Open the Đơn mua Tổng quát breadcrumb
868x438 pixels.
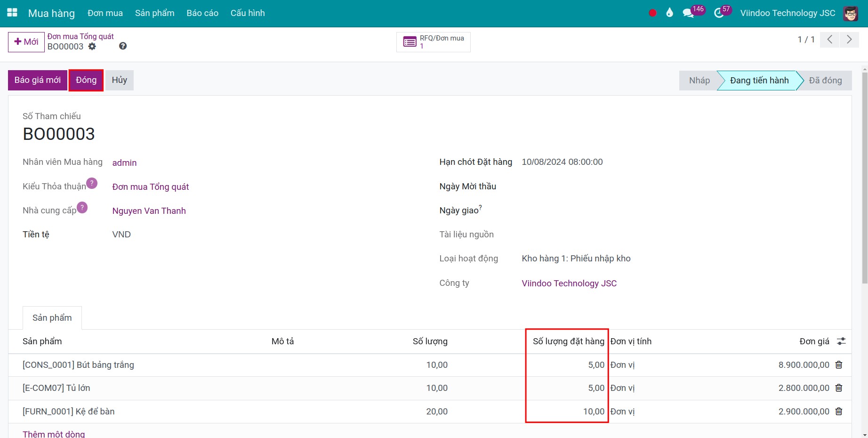point(80,36)
